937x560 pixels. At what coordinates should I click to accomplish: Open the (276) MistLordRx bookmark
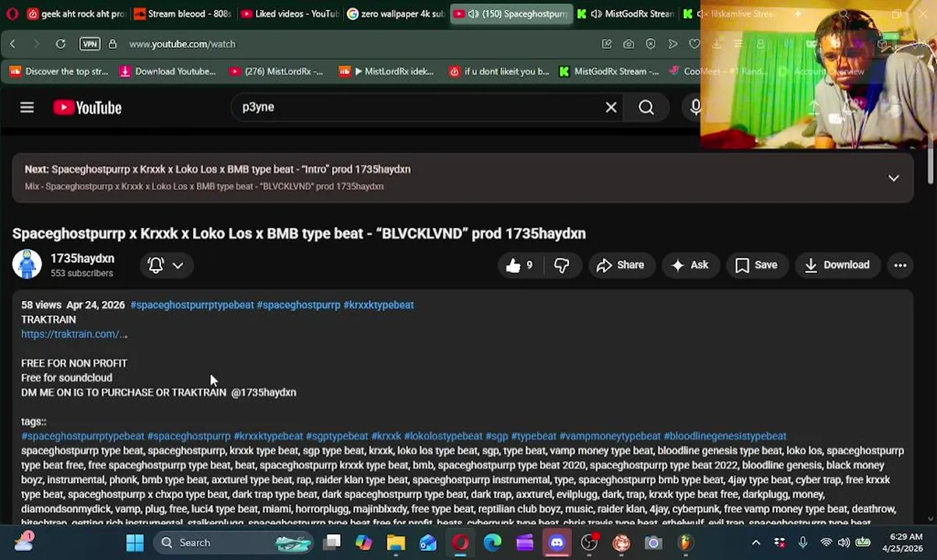(x=276, y=72)
